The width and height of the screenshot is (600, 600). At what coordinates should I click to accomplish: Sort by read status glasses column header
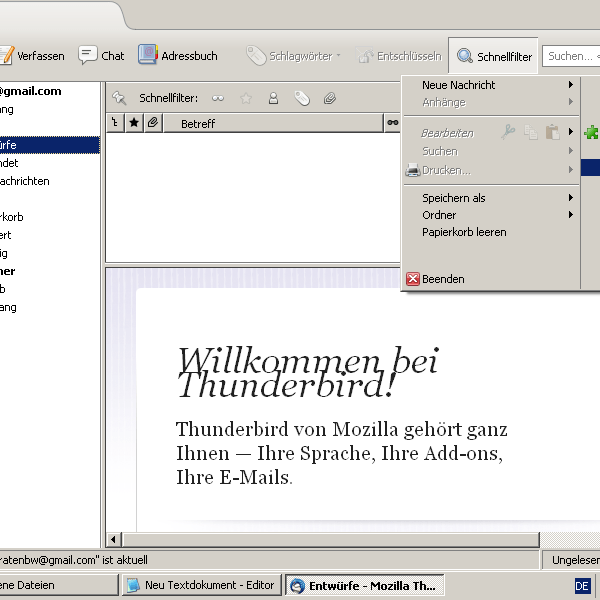pyautogui.click(x=393, y=123)
